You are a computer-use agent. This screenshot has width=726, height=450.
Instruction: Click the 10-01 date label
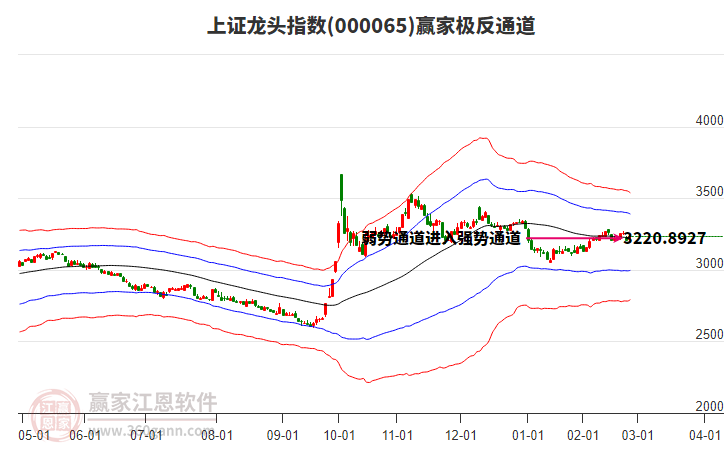(x=339, y=436)
